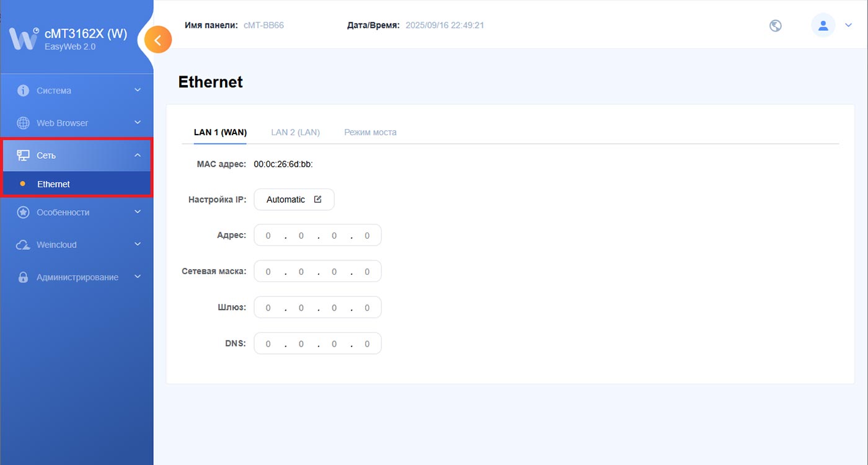Open the user profile avatar icon
The image size is (868, 465).
point(823,25)
